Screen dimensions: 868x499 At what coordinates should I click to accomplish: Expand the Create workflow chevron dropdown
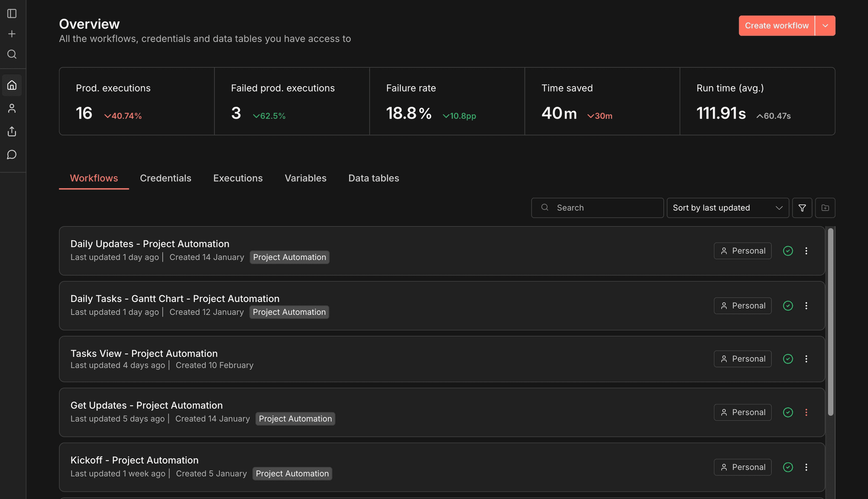[x=825, y=25]
